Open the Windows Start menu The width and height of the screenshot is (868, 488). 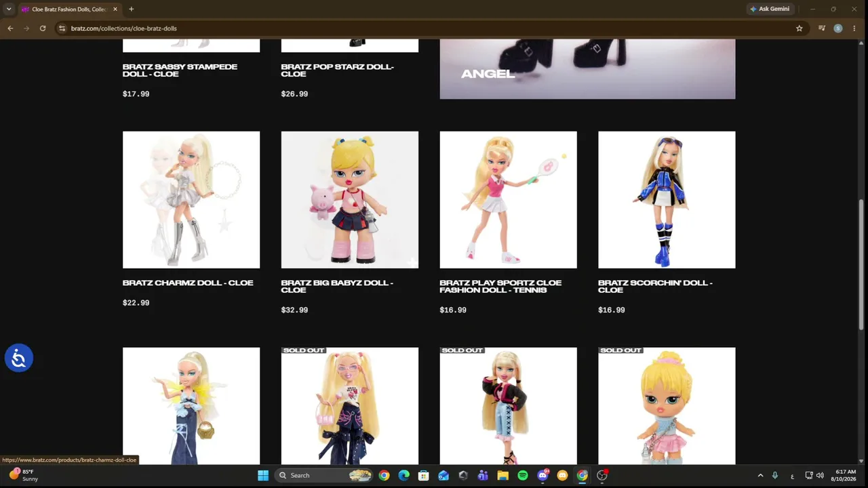263,475
